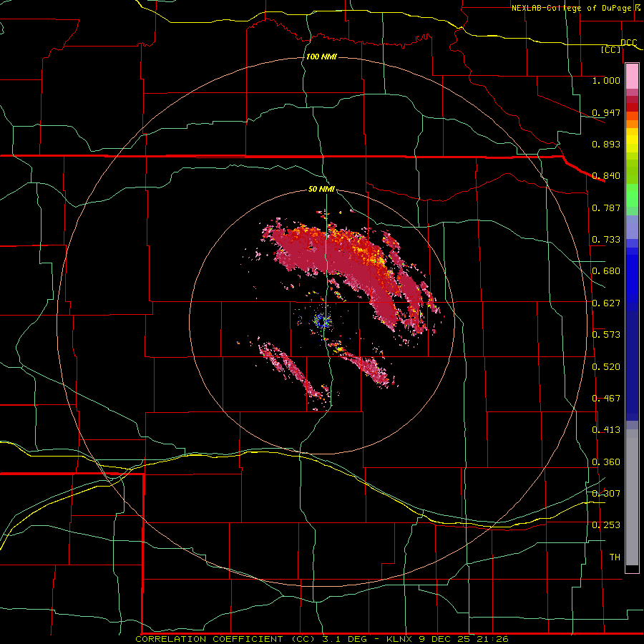Viewport: 644px width, 644px height.
Task: Select the 0.840 scale value
Action: point(606,176)
